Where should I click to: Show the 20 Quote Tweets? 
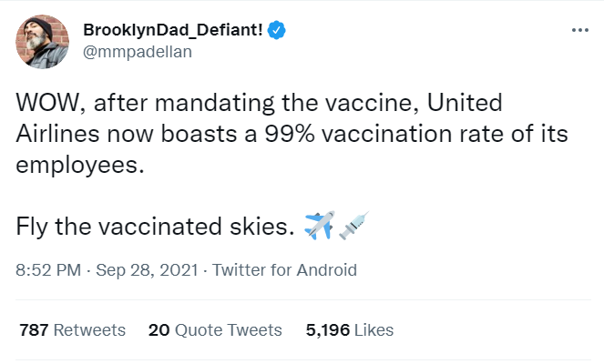(x=214, y=329)
